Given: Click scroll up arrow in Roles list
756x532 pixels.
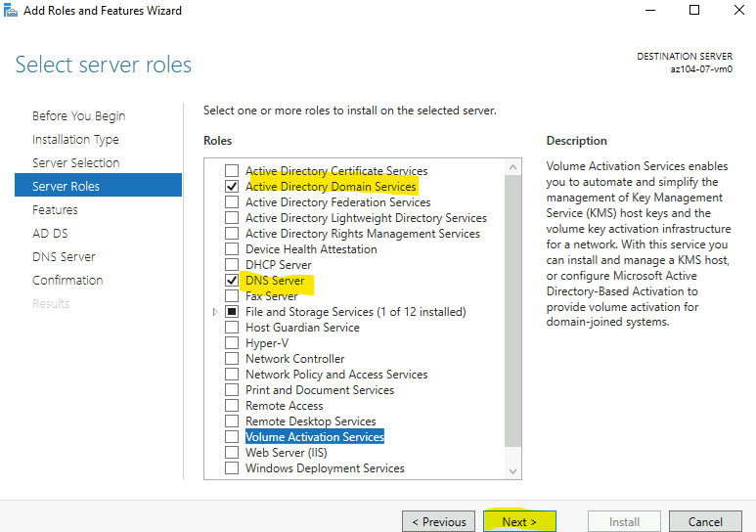Looking at the screenshot, I should coord(513,167).
